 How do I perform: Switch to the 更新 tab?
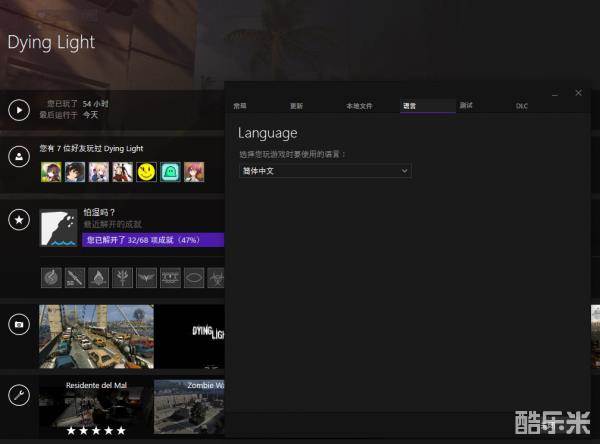(x=296, y=105)
